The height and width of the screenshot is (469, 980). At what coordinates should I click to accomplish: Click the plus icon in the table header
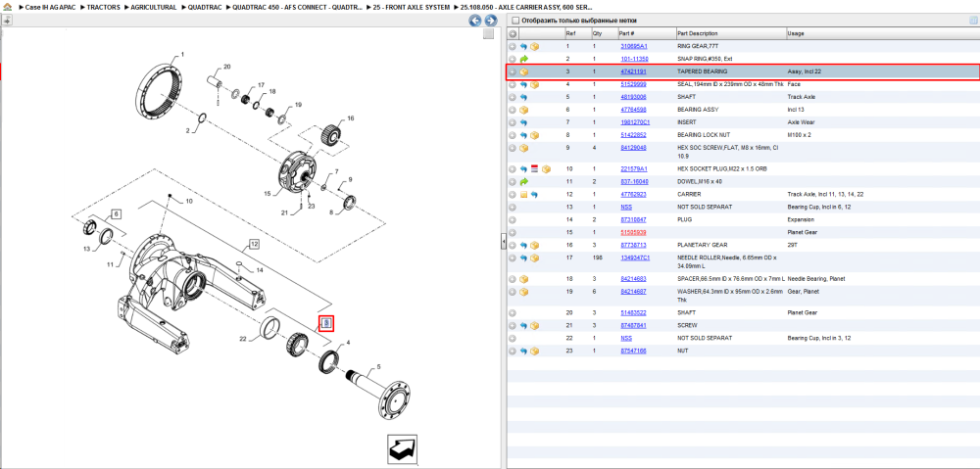(x=513, y=33)
